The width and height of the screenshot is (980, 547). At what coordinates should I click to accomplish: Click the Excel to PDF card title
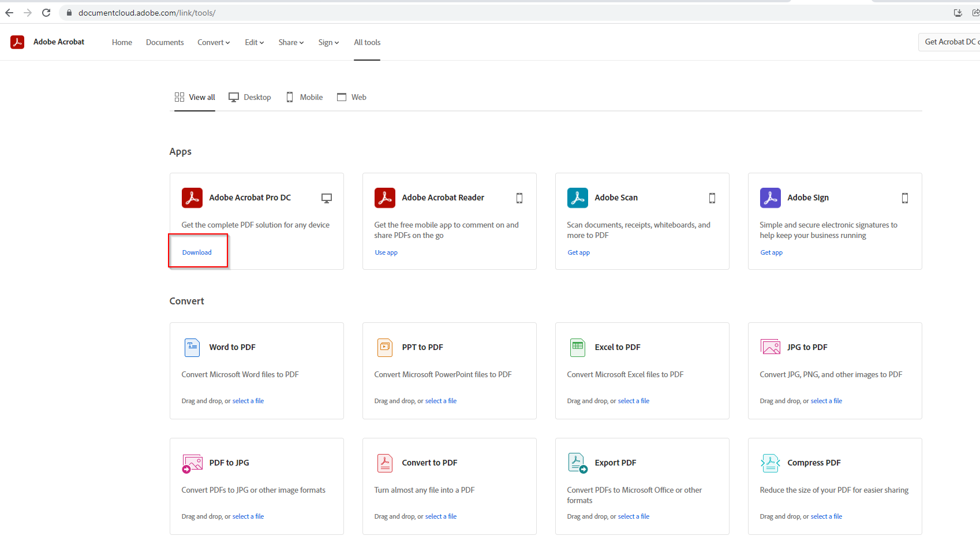[x=618, y=347]
